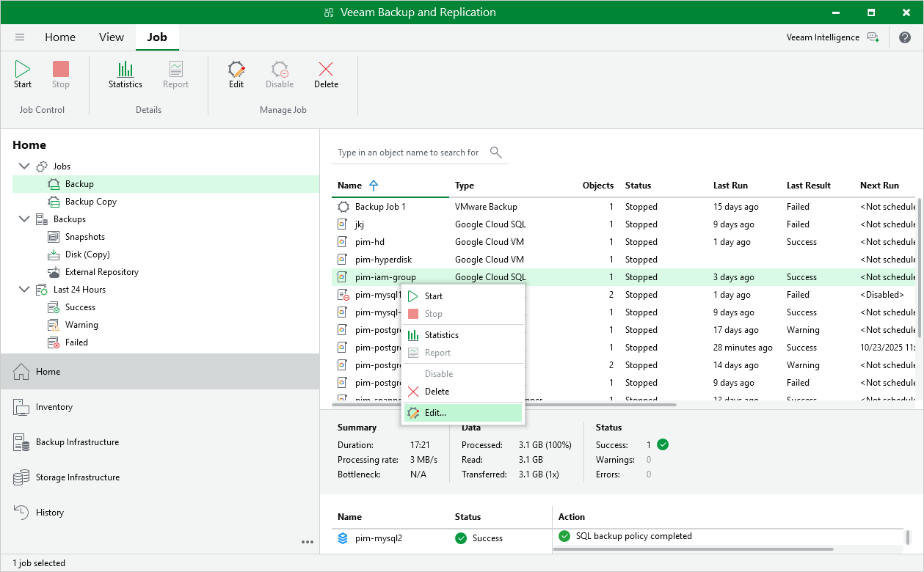Select External Repository tree item
Image resolution: width=924 pixels, height=572 pixels.
click(102, 272)
